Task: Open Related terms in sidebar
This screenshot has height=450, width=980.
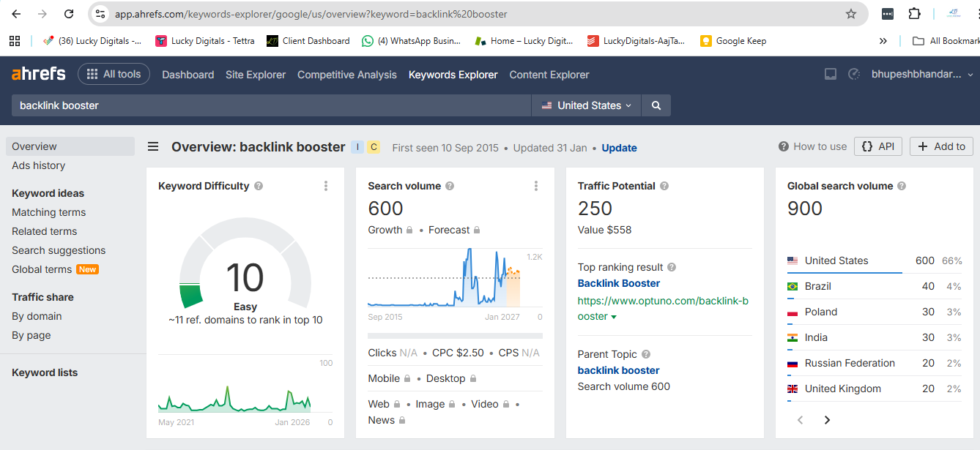Action: (x=44, y=231)
